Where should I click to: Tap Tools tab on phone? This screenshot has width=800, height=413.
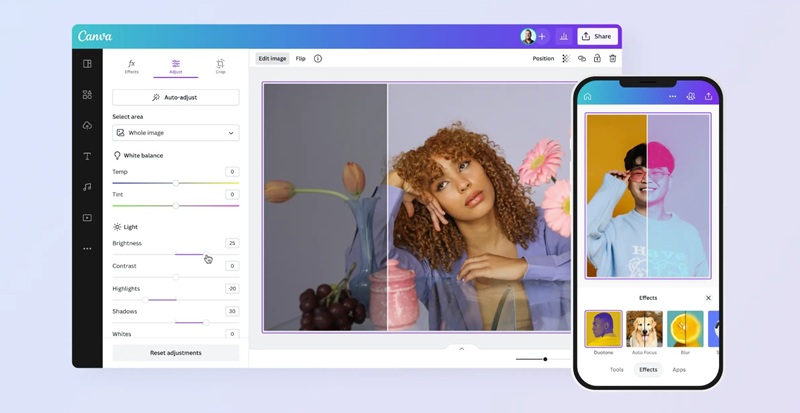(616, 370)
